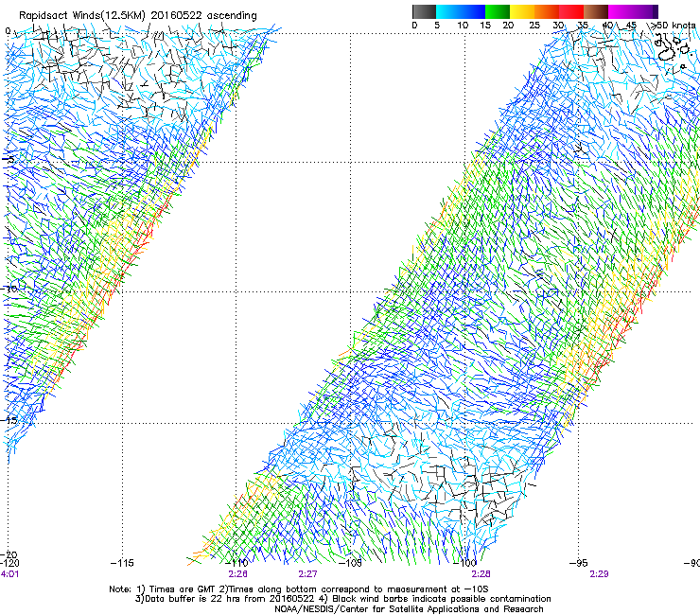The width and height of the screenshot is (700, 615).
Task: Click the purple '2:29' time label
Action: click(599, 574)
